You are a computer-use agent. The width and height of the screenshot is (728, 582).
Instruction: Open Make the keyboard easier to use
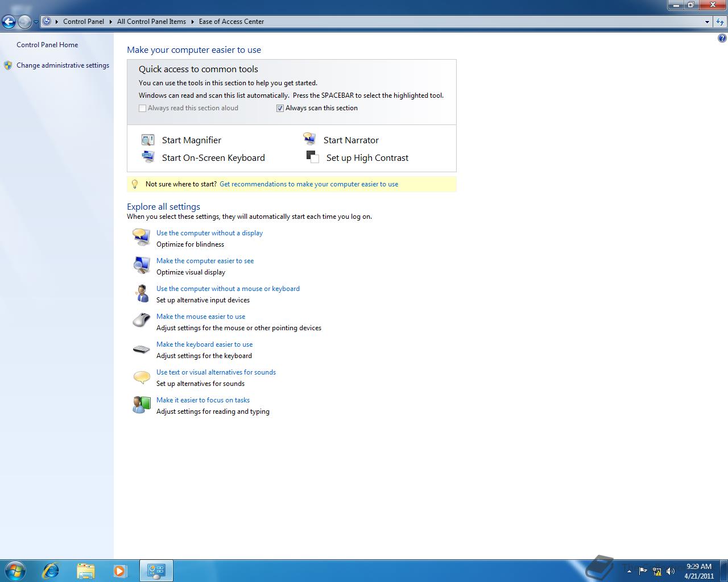pos(204,344)
